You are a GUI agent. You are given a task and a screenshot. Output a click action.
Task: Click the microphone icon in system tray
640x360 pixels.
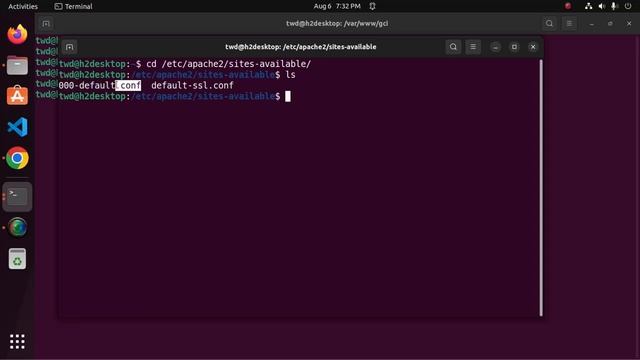[614, 6]
